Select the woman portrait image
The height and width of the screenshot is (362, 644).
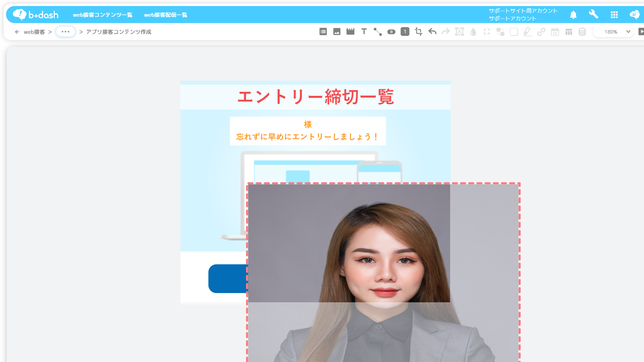[383, 272]
